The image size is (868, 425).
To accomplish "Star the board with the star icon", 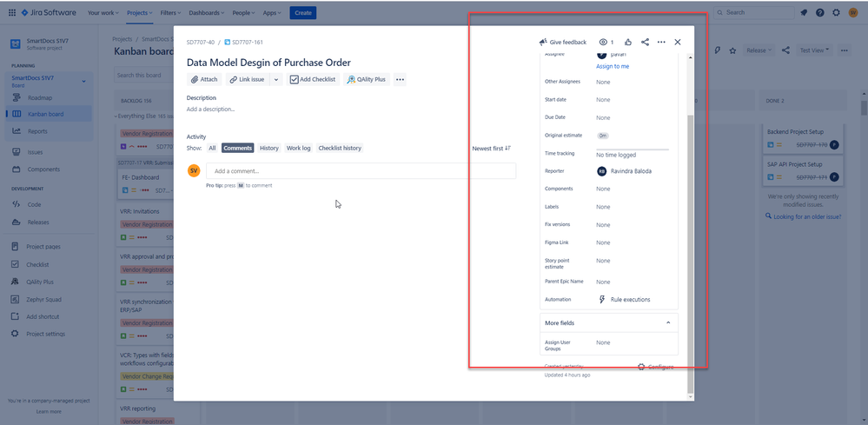I will tap(733, 50).
